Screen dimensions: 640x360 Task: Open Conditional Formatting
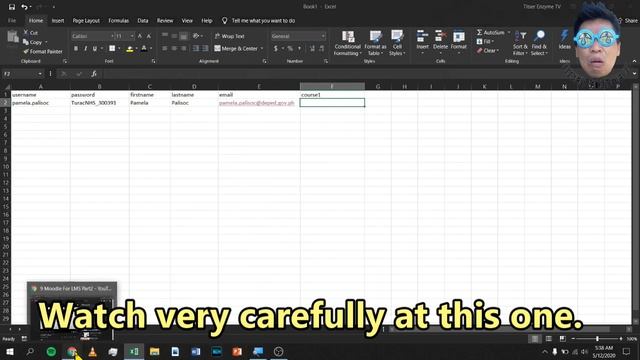(348, 42)
